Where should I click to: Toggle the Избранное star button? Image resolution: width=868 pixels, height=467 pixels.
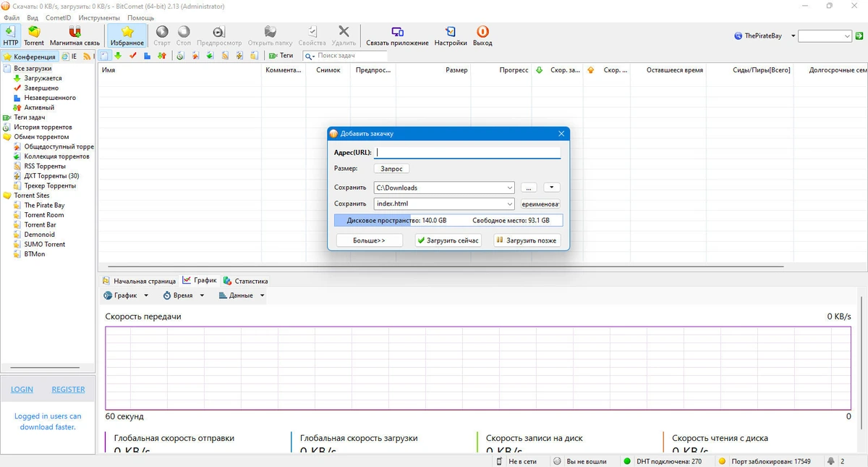tap(127, 35)
